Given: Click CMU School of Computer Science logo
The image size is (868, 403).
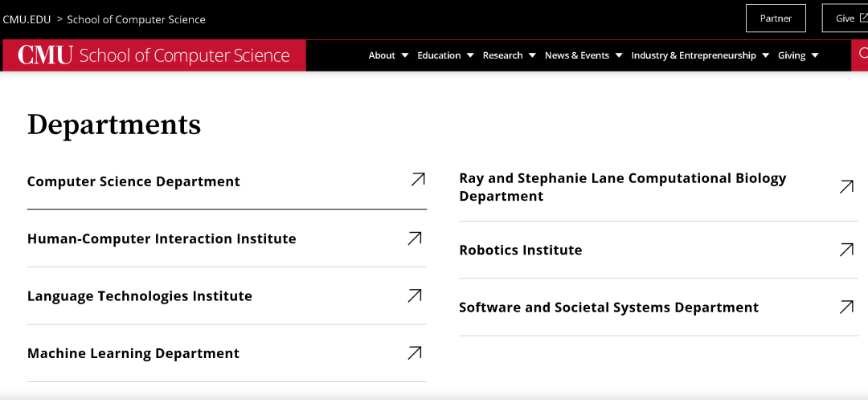Looking at the screenshot, I should tap(154, 55).
